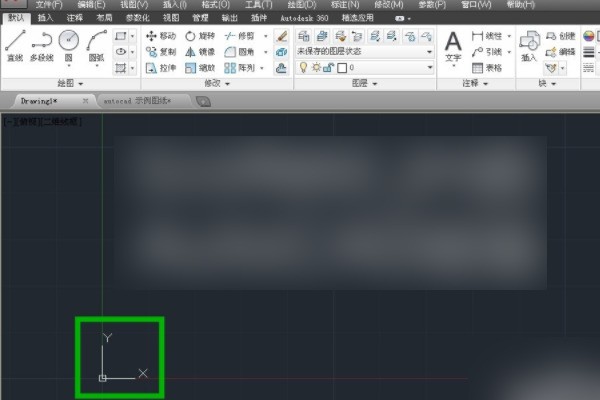
Task: Switch to the 输出 ribbon tab
Action: (x=229, y=18)
